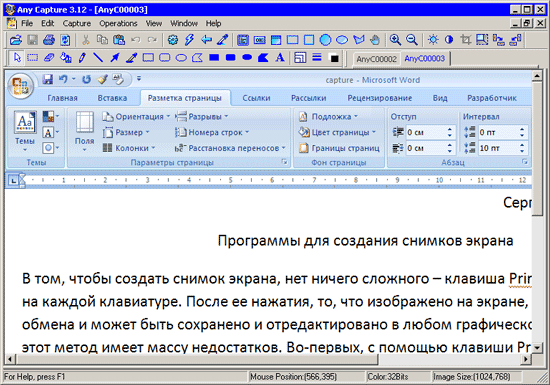Zoom out with the magnifier minus icon

(x=412, y=40)
